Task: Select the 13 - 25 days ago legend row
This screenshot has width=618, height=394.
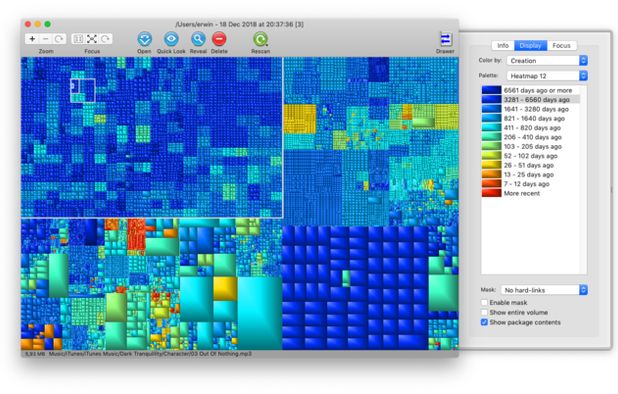Action: point(531,175)
